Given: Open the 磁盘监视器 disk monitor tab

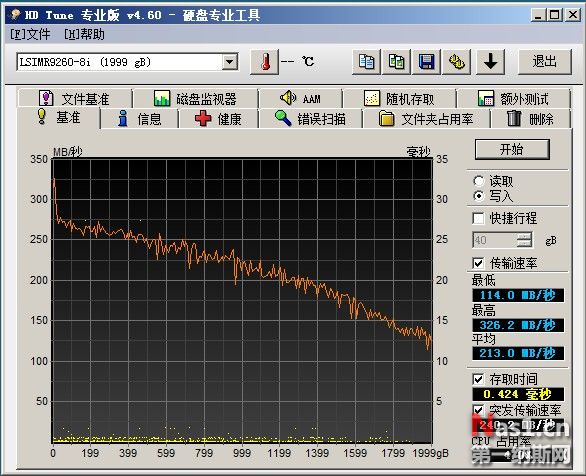Looking at the screenshot, I should coord(195,99).
